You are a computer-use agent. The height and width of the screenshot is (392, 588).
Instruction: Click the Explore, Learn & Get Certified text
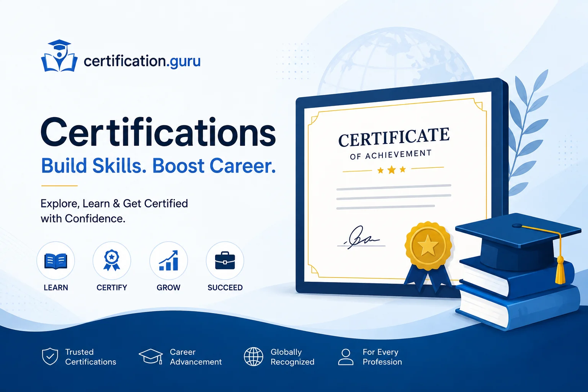(114, 203)
